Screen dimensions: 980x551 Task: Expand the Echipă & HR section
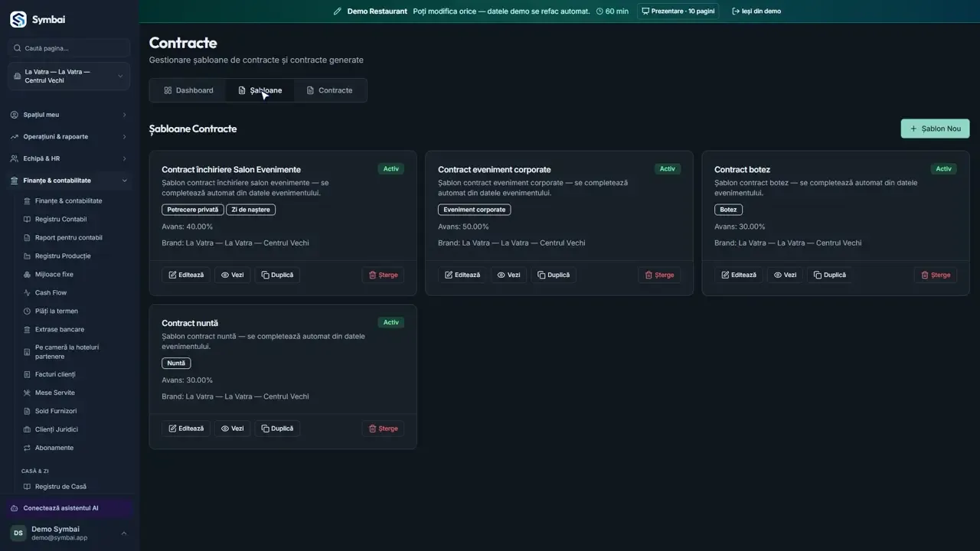(x=69, y=159)
